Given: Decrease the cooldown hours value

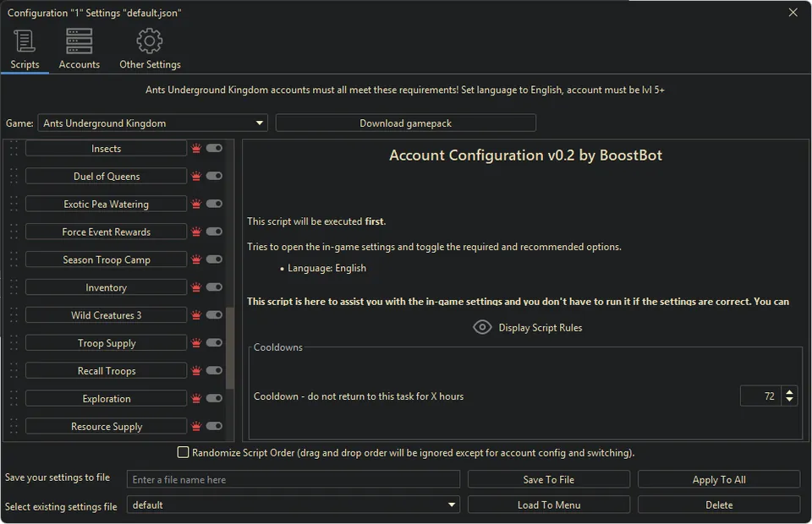Looking at the screenshot, I should click(x=789, y=400).
